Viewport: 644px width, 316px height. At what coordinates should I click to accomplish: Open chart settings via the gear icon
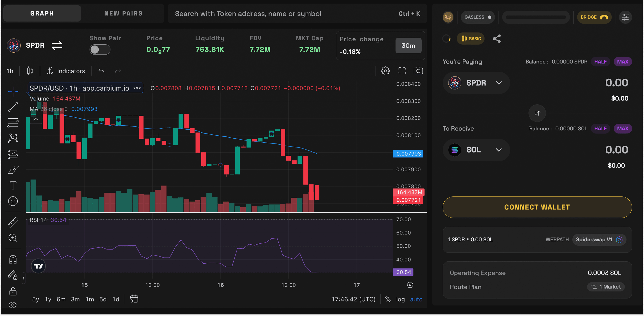coord(385,71)
